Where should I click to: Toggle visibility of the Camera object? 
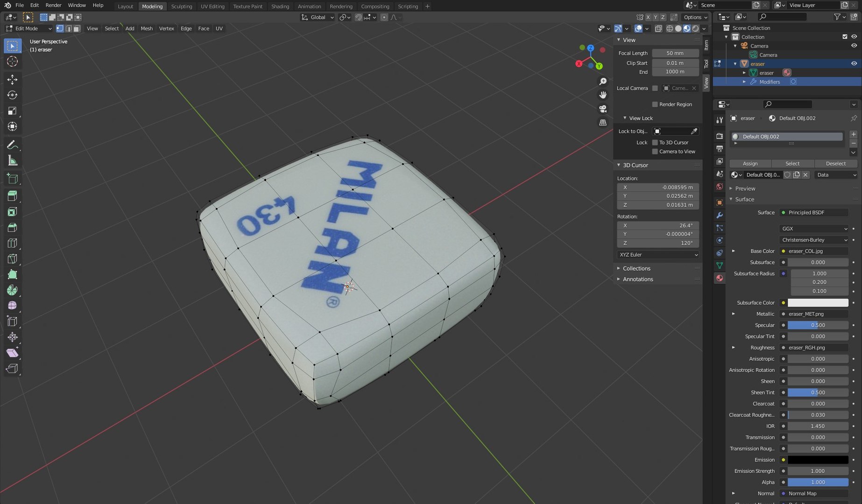point(854,46)
